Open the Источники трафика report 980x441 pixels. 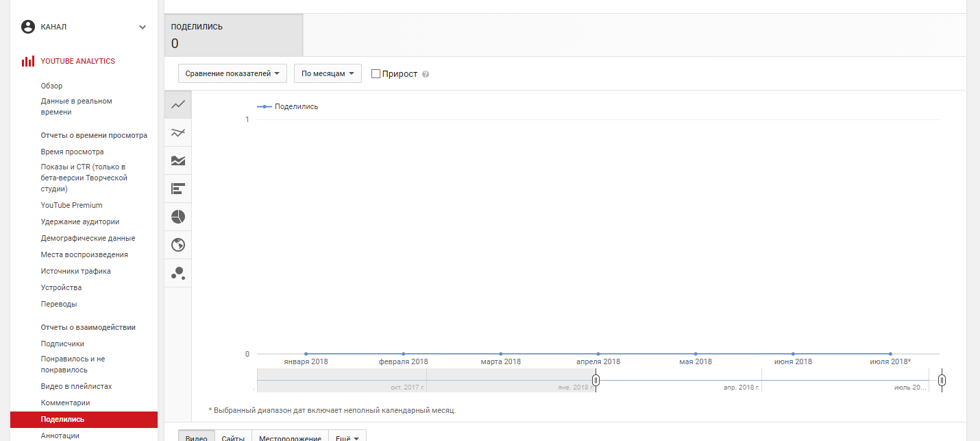[x=75, y=271]
